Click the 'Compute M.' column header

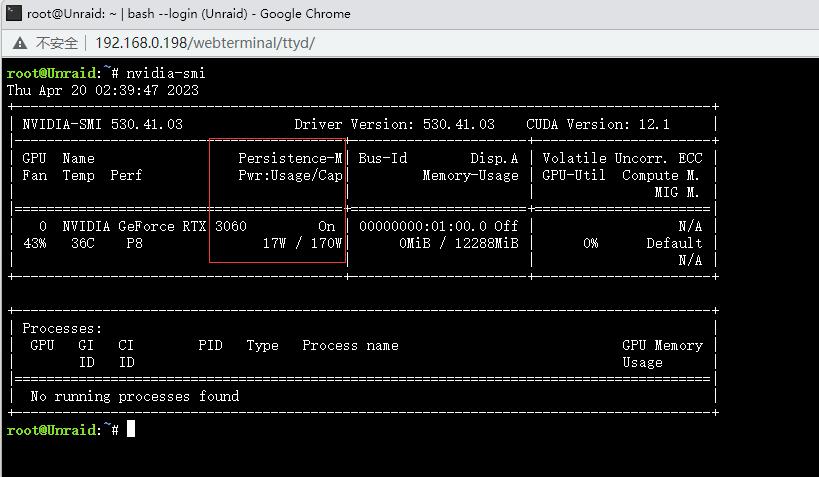[x=661, y=176]
